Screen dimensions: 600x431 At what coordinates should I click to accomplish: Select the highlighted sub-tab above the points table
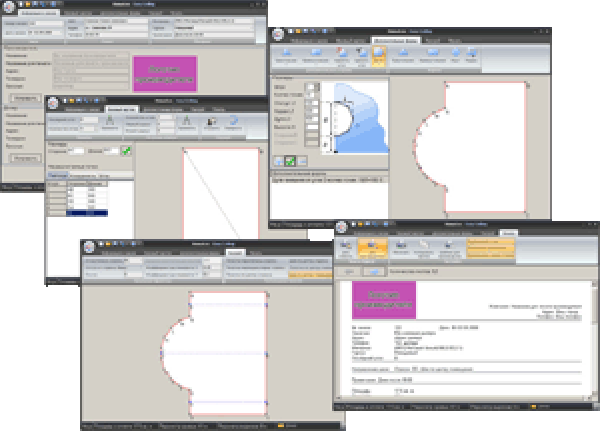coord(57,175)
